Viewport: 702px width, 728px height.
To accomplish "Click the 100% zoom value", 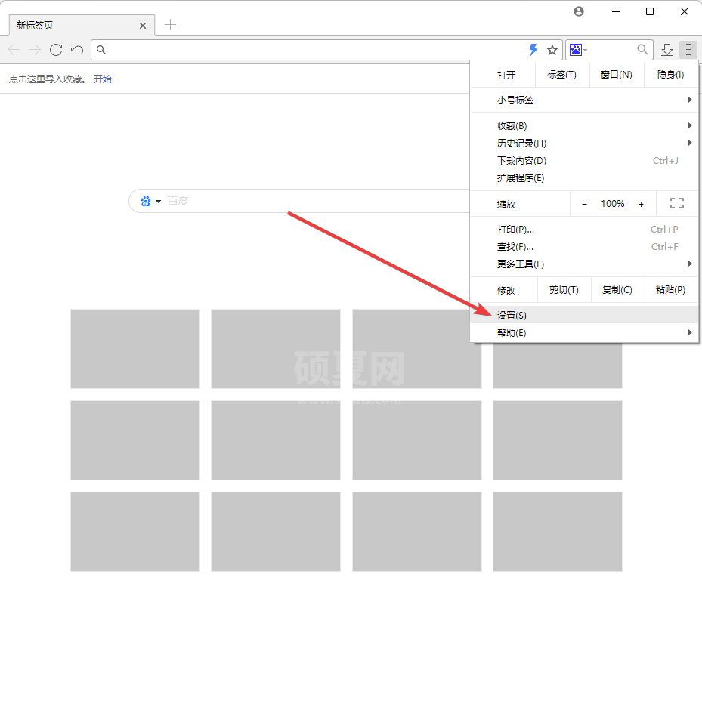I will point(612,204).
